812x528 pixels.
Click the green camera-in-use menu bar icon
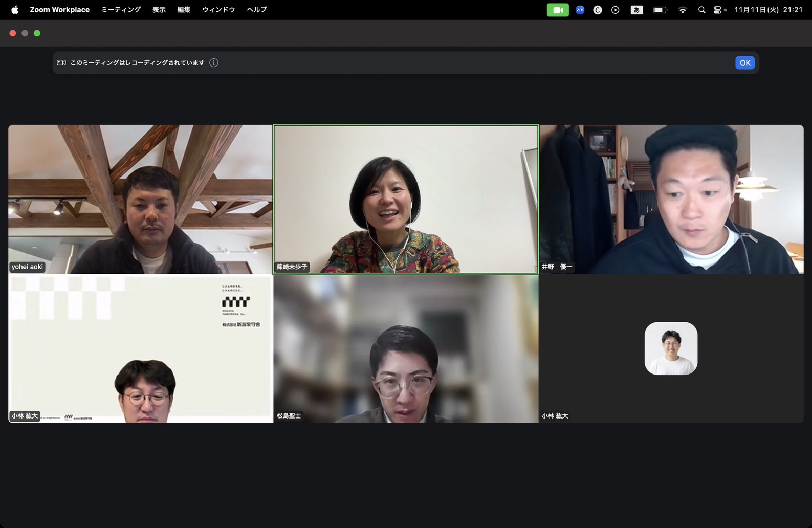[x=557, y=10]
